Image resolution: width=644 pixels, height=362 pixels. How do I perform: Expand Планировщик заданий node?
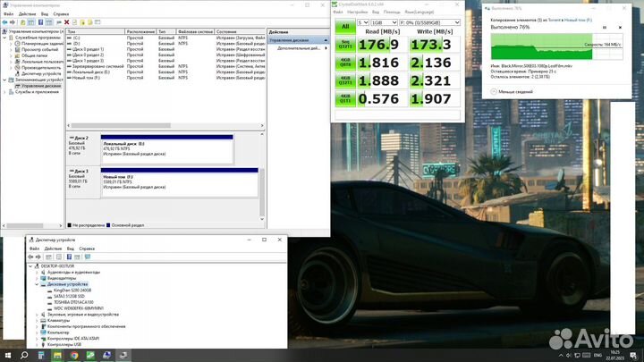click(11, 44)
